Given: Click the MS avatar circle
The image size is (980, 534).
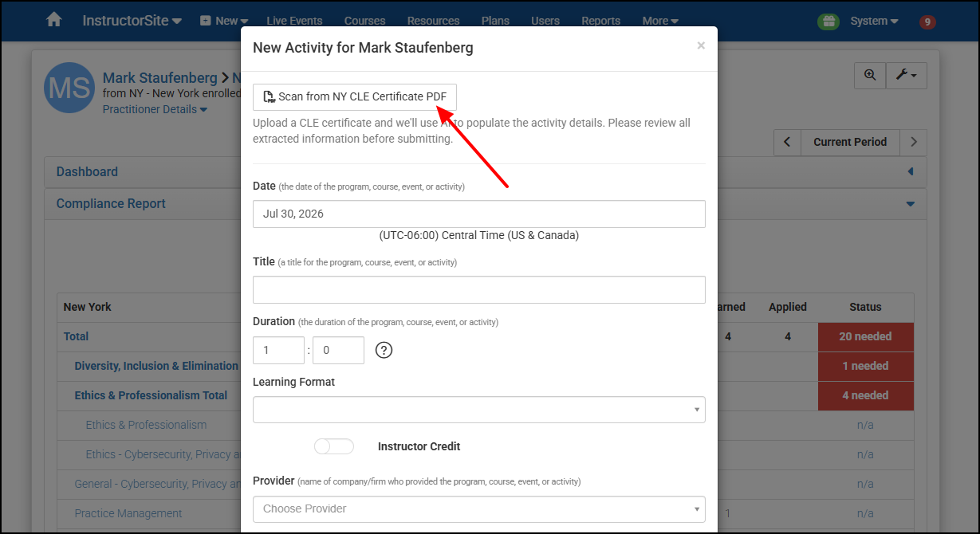Looking at the screenshot, I should click(69, 88).
